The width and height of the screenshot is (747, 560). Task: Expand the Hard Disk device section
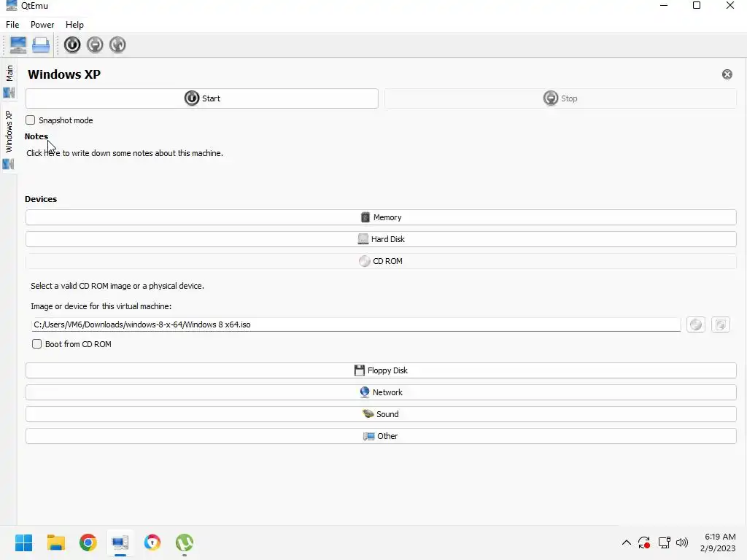381,239
